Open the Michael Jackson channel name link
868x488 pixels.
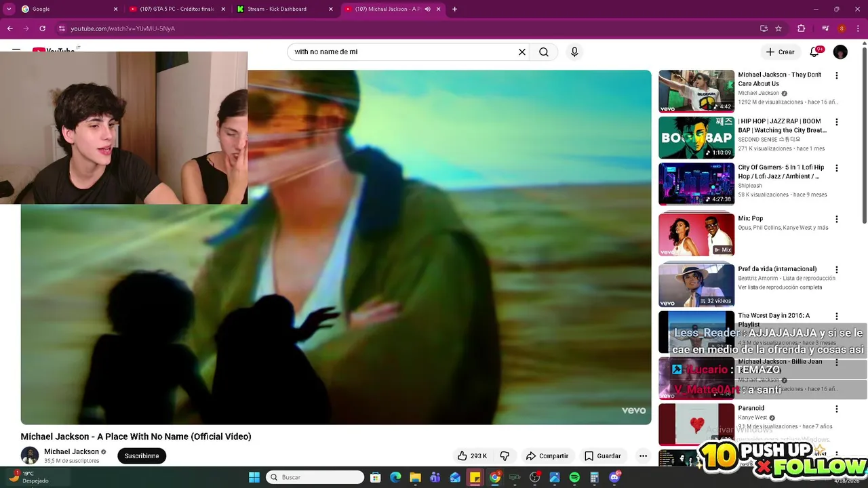pos(71,451)
